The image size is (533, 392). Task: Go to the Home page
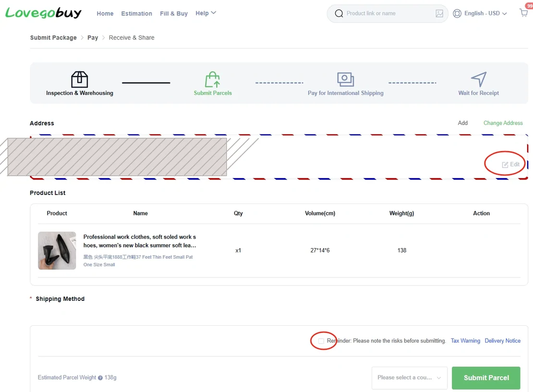[105, 13]
